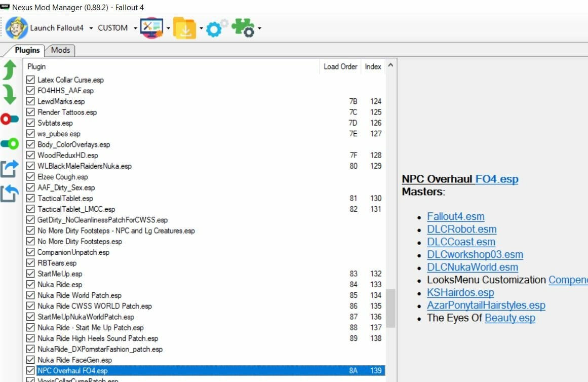
Task: Open settings with the blue gear icon
Action: pos(217,28)
